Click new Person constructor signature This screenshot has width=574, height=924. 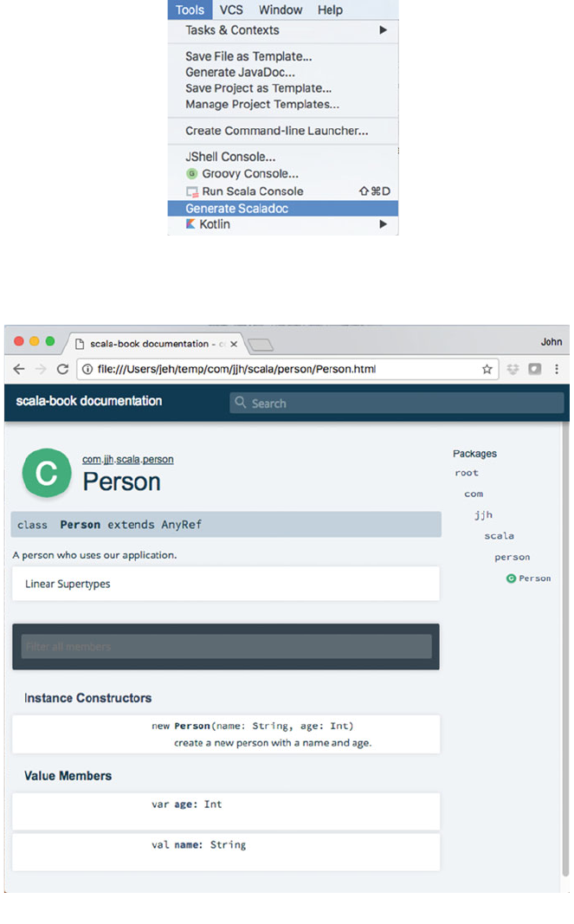click(x=252, y=726)
